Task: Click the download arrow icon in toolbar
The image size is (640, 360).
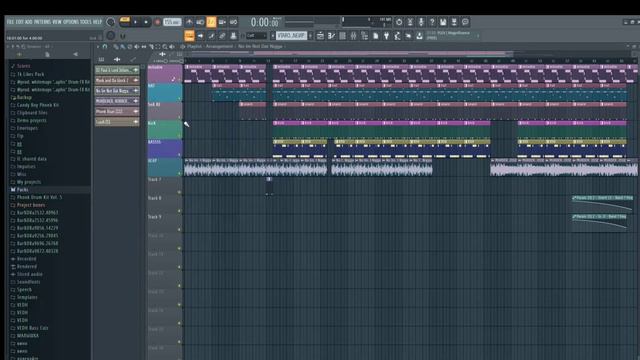Action: pos(419,36)
